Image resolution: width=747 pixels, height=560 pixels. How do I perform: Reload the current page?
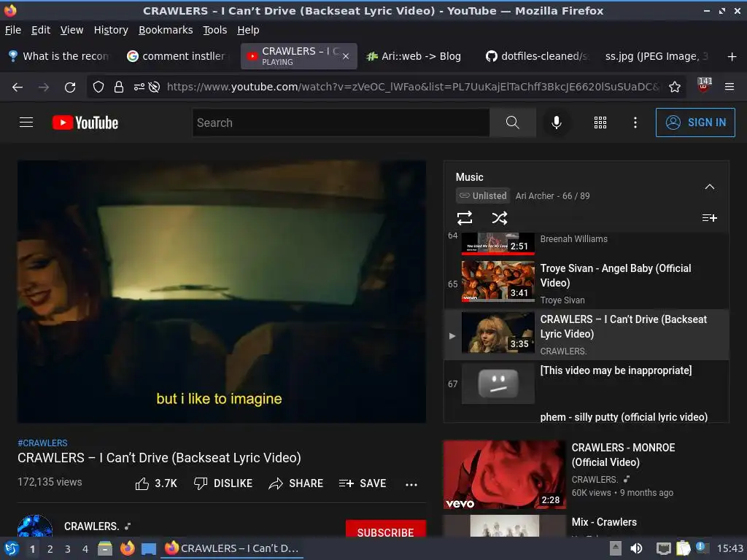(70, 87)
